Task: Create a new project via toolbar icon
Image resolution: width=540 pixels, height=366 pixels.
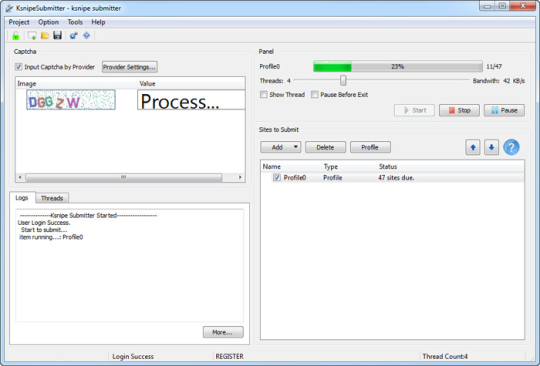Action: (x=32, y=35)
